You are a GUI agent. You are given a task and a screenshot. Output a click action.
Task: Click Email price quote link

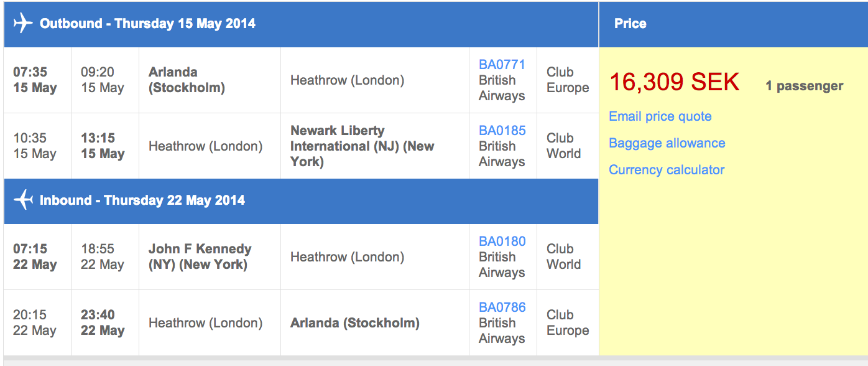tap(660, 116)
